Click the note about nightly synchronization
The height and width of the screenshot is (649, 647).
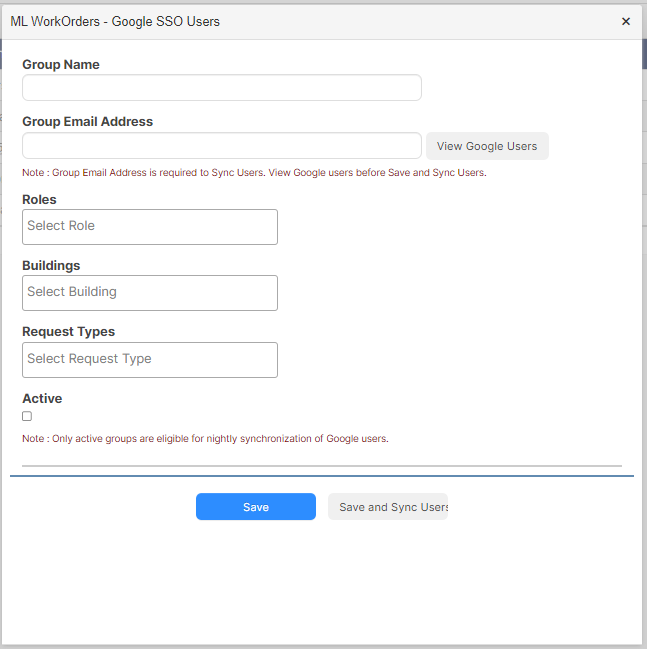coord(205,439)
